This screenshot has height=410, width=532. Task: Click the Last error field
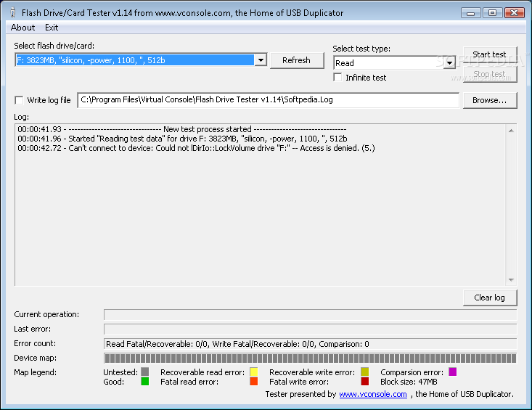click(x=310, y=329)
